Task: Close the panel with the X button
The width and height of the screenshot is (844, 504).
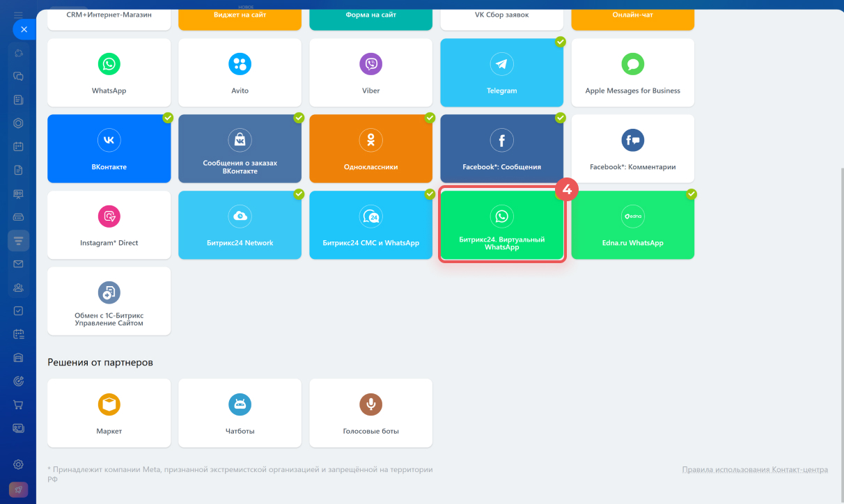Action: [x=24, y=29]
